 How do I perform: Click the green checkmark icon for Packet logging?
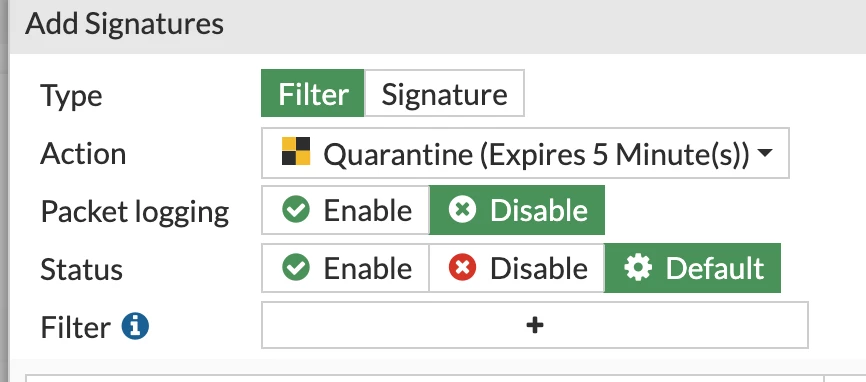[x=296, y=210]
